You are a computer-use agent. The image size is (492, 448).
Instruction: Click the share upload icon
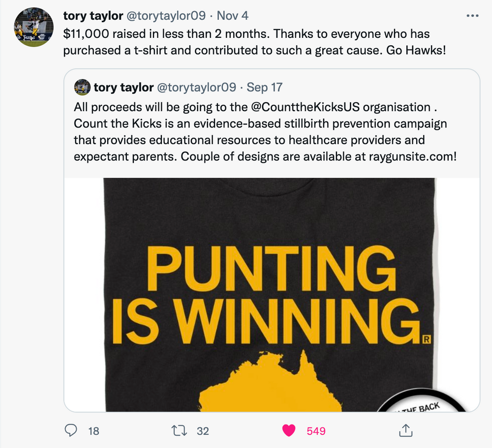click(404, 430)
